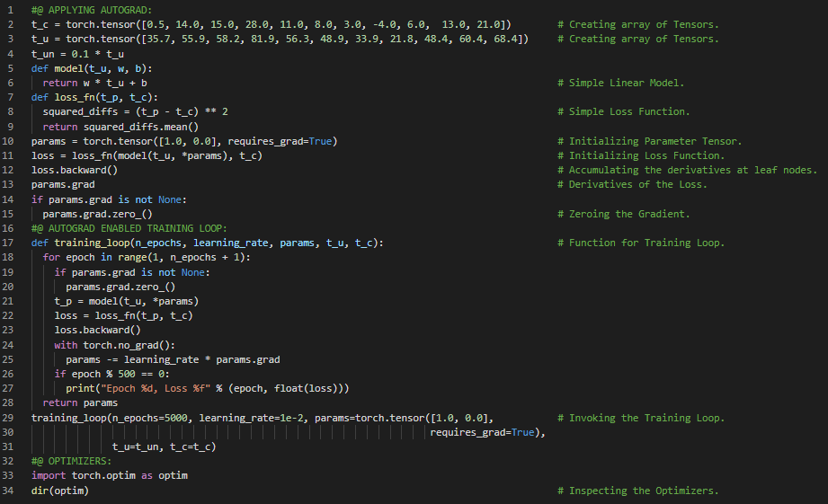Screen dimensions: 828x504
Task: Click 'Invoking the Training Loop' comment
Action: (x=645, y=418)
